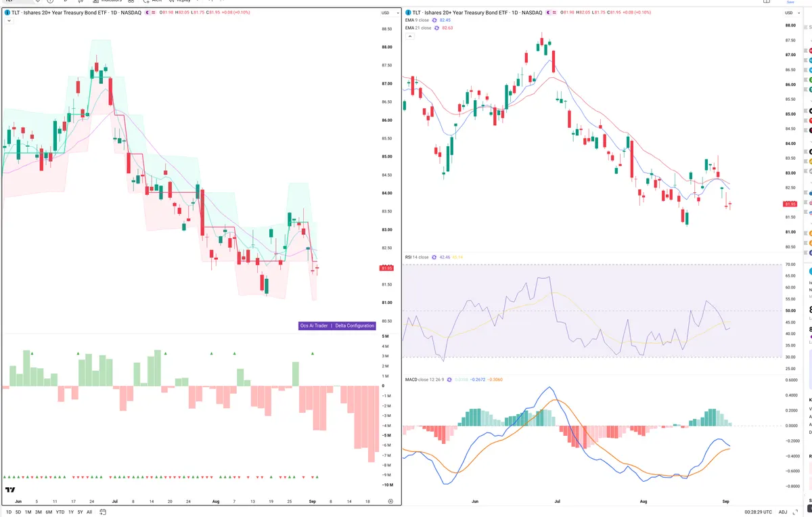Viewport: 812px width, 517px height.
Task: Click RSI value 42.46
Action: (x=445, y=257)
